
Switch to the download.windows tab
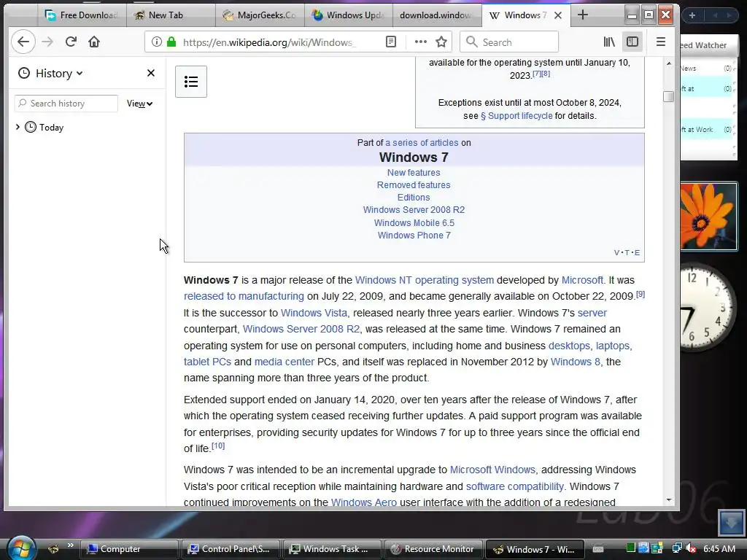tap(438, 15)
